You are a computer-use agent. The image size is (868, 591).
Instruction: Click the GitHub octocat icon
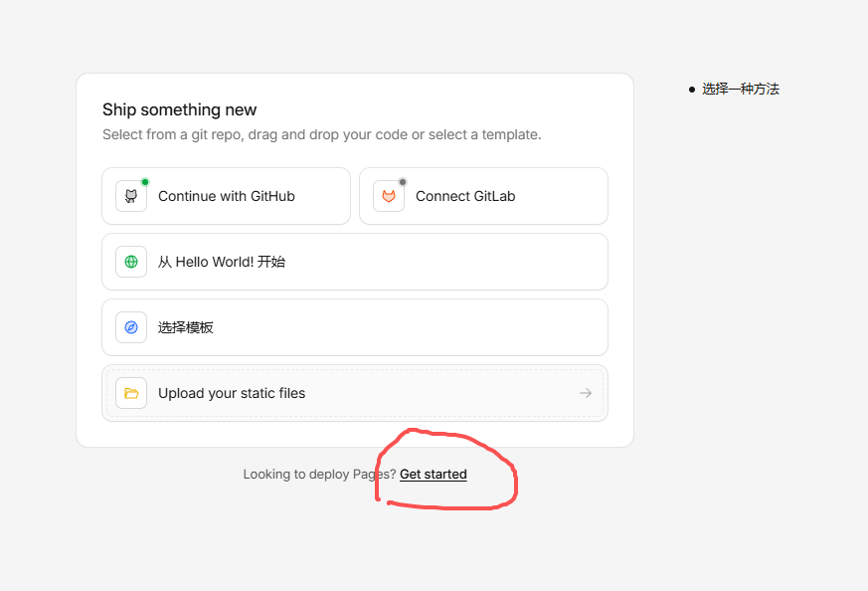click(x=131, y=196)
